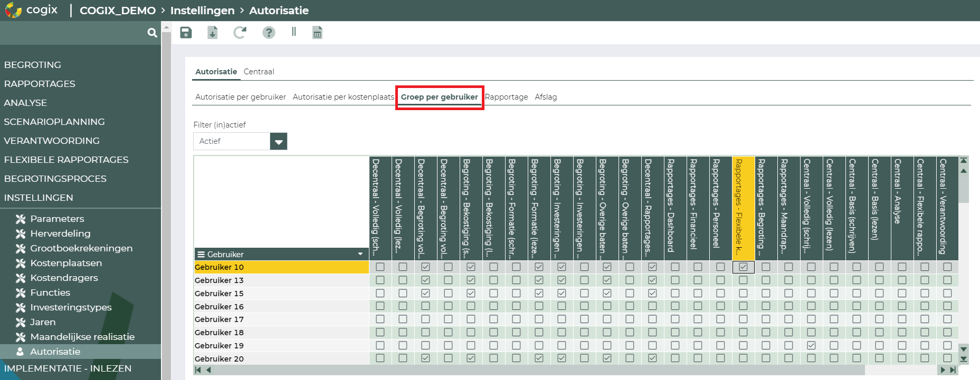Screen dimensions: 980x380
Task: Uncheck highlighted Flexibele checkbox for Gebruiker 10
Action: (743, 267)
